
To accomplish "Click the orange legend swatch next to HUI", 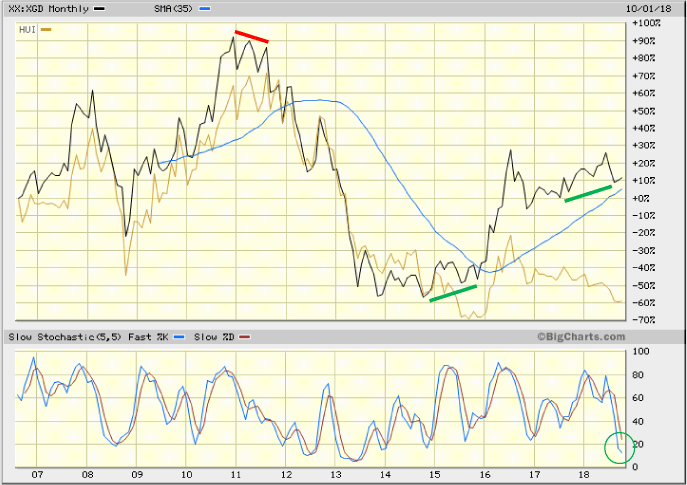I will (46, 30).
